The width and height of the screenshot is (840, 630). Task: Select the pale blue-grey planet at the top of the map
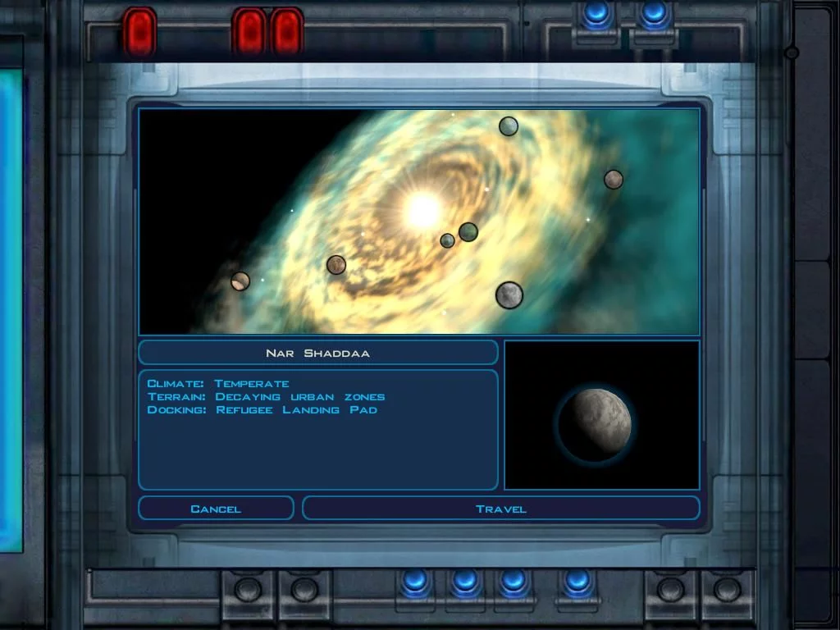pyautogui.click(x=509, y=126)
